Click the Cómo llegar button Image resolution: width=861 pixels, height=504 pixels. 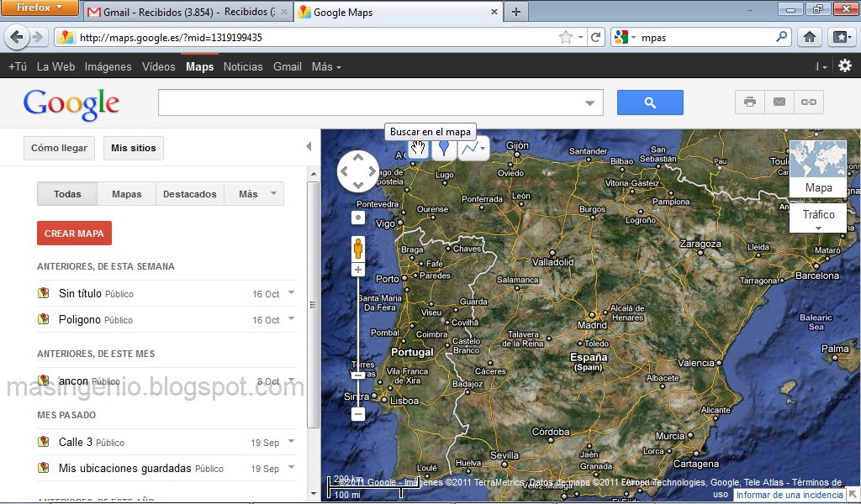tap(60, 148)
